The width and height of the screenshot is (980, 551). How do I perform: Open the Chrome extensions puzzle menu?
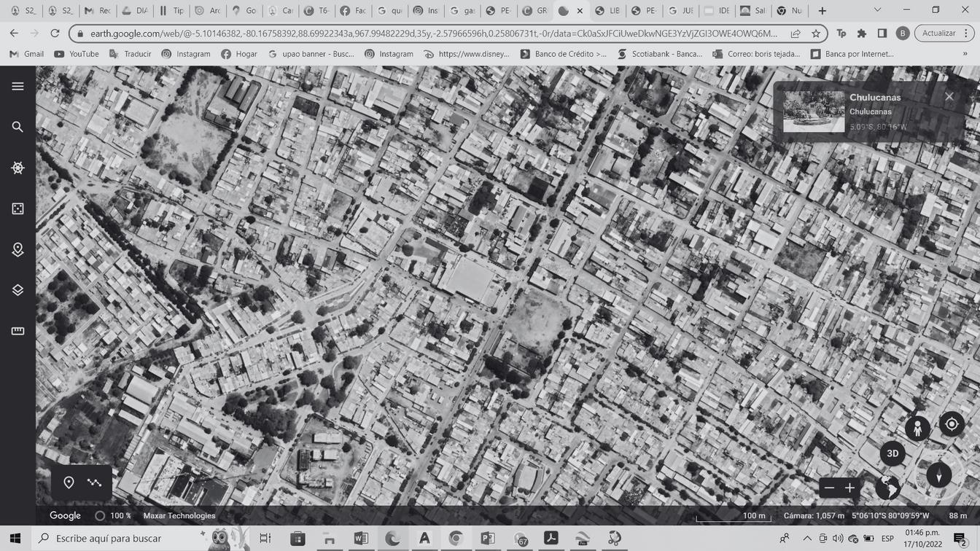tap(862, 34)
